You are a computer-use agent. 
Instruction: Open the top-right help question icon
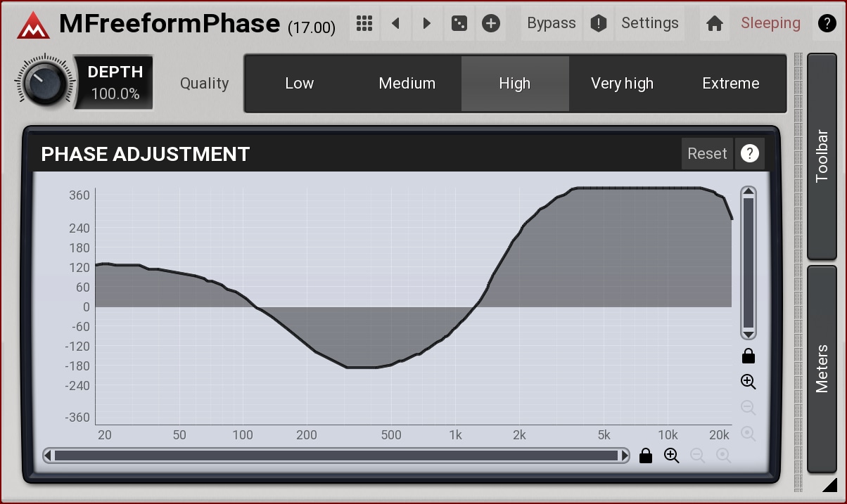[827, 23]
